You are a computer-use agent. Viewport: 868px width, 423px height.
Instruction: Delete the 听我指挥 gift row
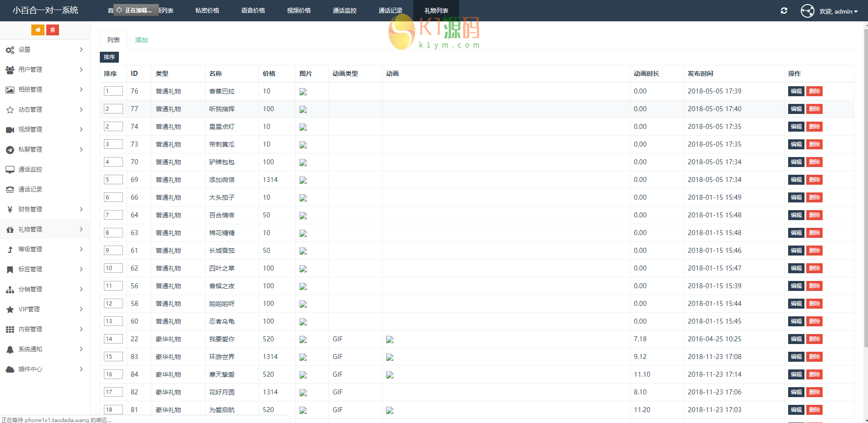814,109
